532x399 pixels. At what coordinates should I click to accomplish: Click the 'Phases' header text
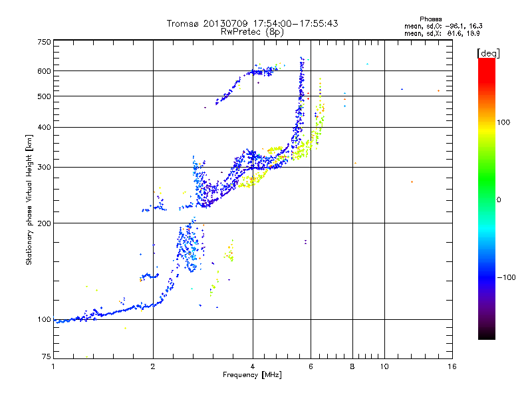coord(430,19)
